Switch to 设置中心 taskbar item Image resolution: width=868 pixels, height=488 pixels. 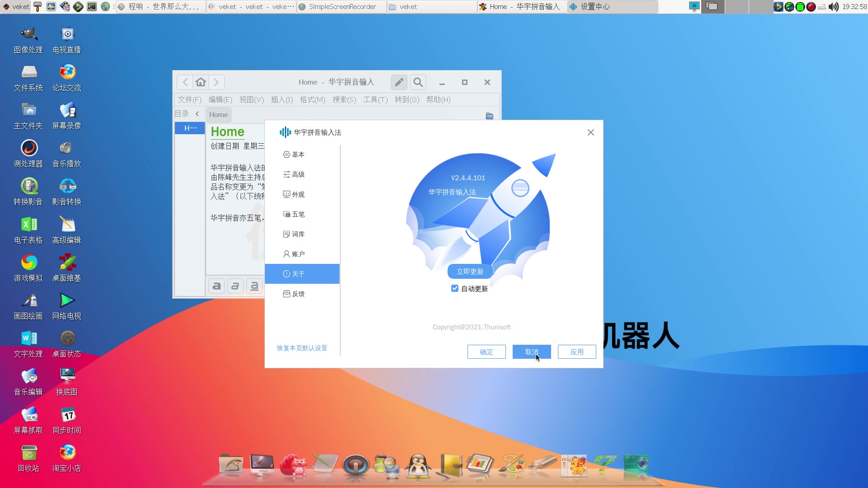pyautogui.click(x=613, y=7)
